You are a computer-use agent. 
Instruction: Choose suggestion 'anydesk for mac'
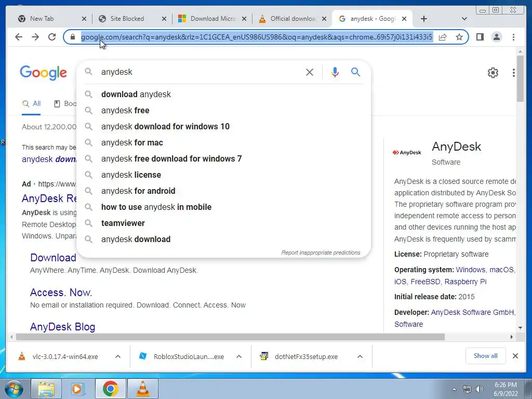coord(224,142)
